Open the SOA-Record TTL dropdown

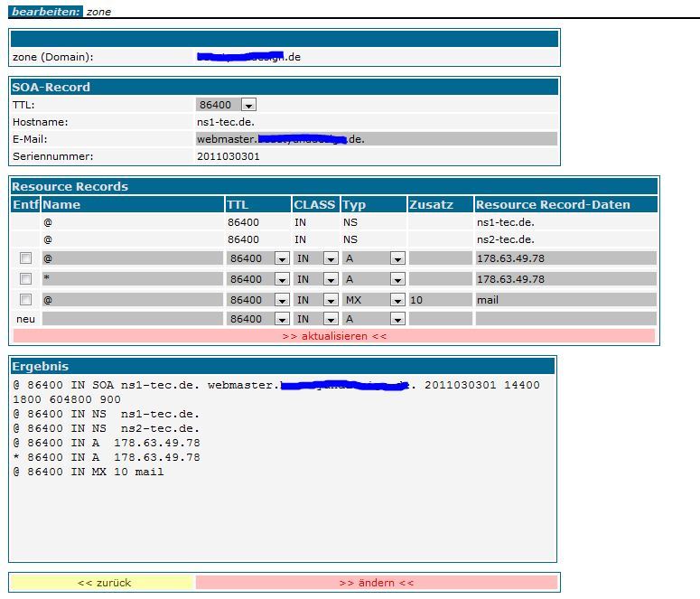pyautogui.click(x=248, y=105)
